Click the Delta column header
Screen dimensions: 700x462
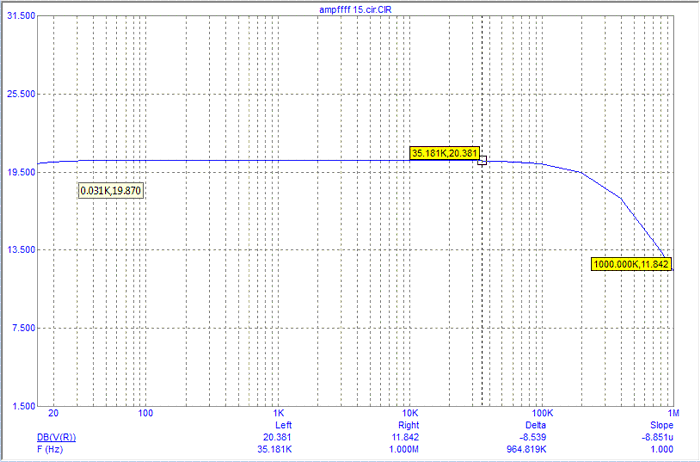pyautogui.click(x=535, y=425)
